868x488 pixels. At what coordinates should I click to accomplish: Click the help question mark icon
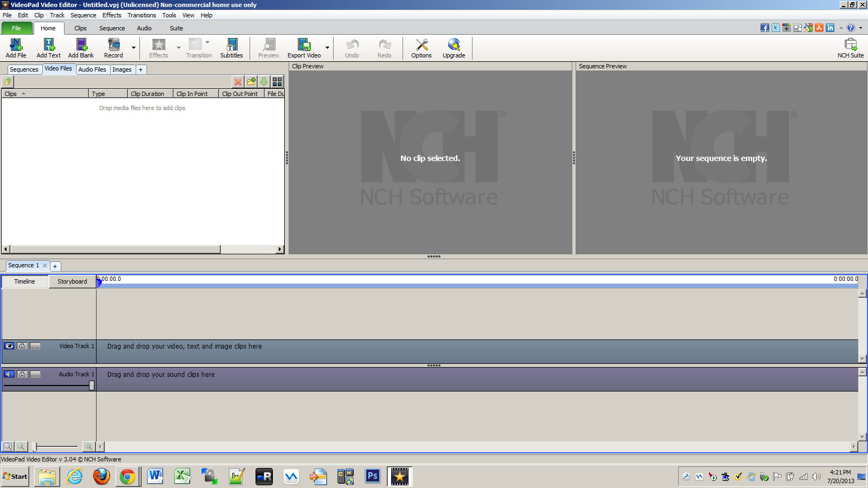(851, 28)
